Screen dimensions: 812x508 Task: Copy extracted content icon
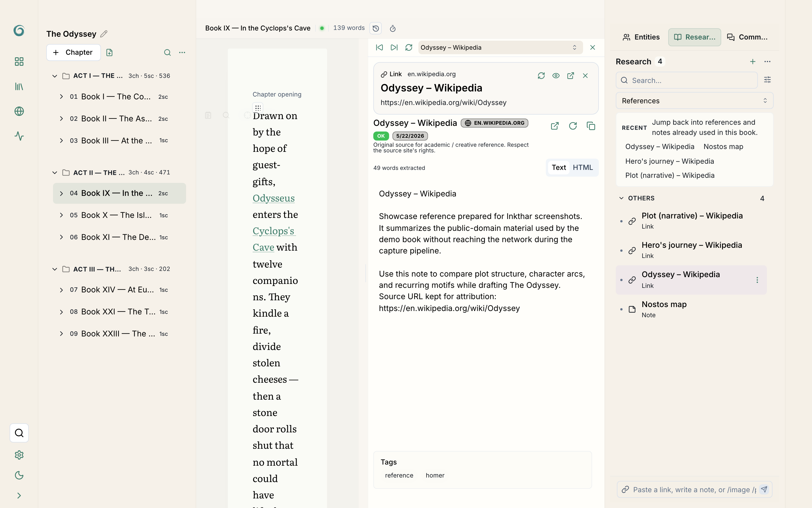point(591,126)
